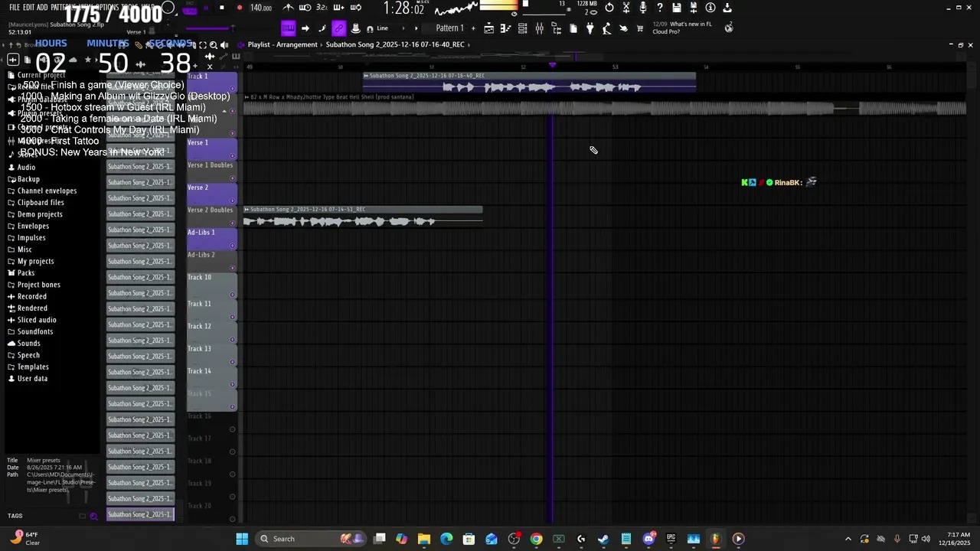The image size is (980, 551).
Task: Open the FILE menu
Action: (x=15, y=7)
